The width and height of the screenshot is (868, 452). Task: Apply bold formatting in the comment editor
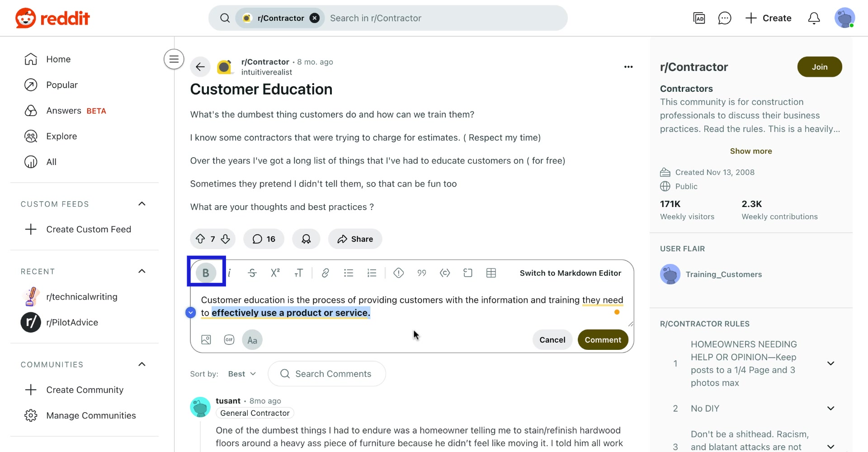pyautogui.click(x=206, y=273)
